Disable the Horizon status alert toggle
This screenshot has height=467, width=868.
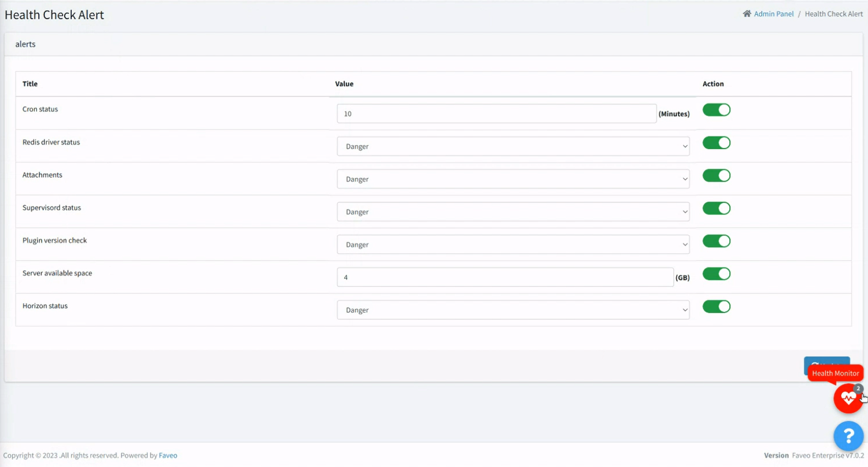click(716, 306)
